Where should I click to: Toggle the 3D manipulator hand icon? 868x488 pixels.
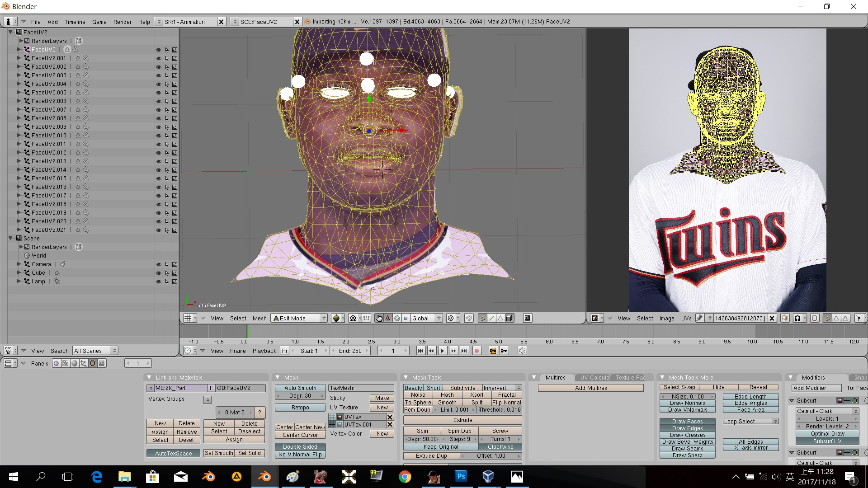pos(379,318)
